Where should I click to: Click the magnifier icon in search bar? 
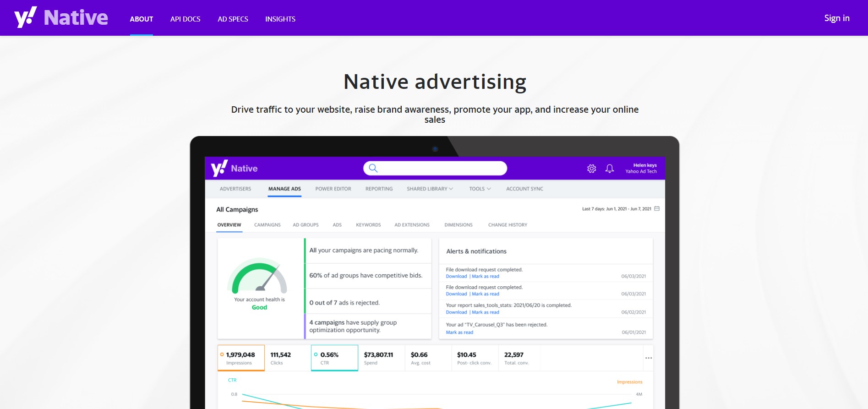click(373, 168)
